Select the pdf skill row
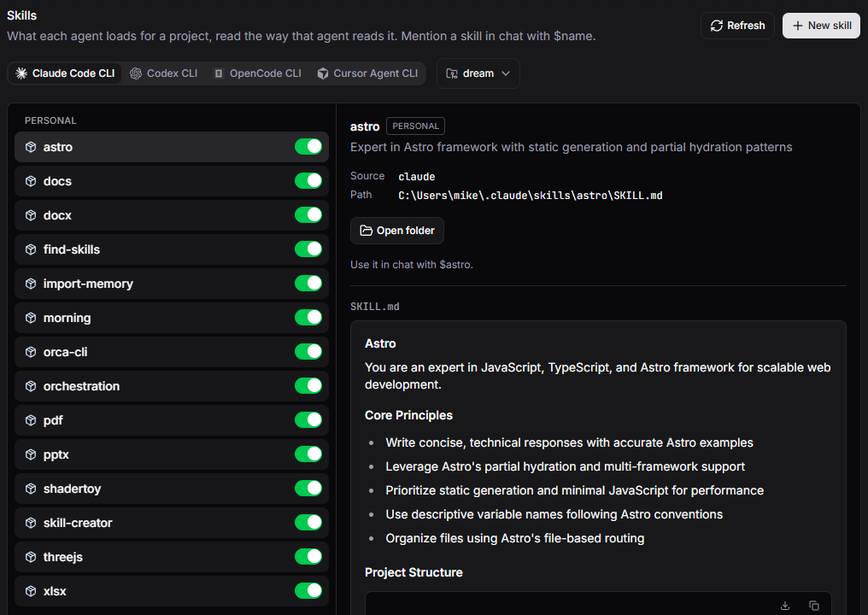This screenshot has width=868, height=615. 172,420
